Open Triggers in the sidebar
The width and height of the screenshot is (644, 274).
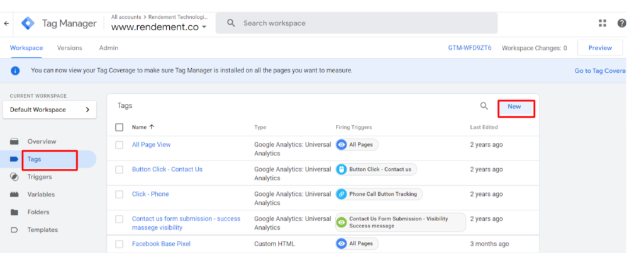(x=40, y=177)
